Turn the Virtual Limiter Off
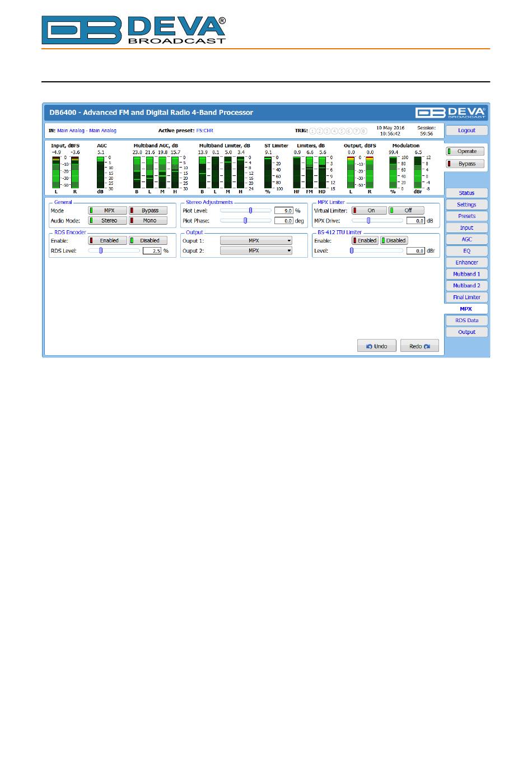 406,211
